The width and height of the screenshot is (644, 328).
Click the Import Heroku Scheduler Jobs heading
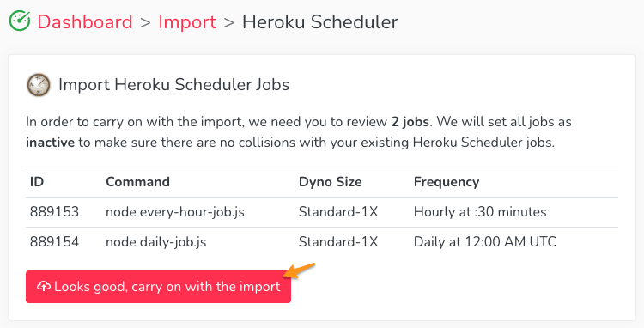173,84
